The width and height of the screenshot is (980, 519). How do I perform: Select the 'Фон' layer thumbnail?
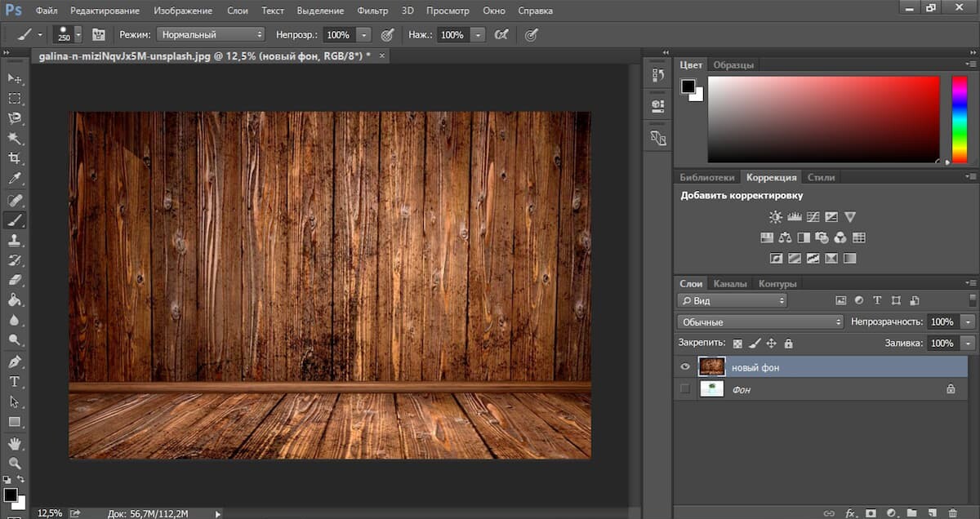[711, 389]
